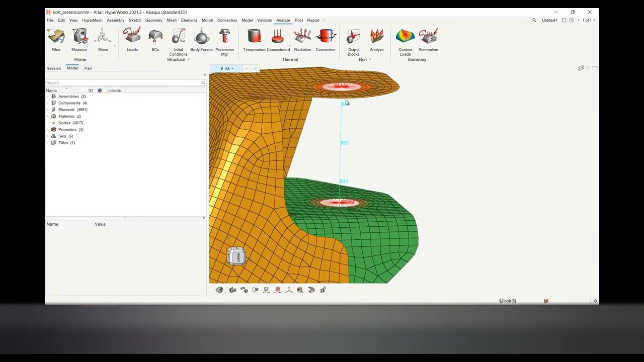Image resolution: width=644 pixels, height=362 pixels.
Task: Expand the Properties (3) tree node
Action: coord(48,130)
